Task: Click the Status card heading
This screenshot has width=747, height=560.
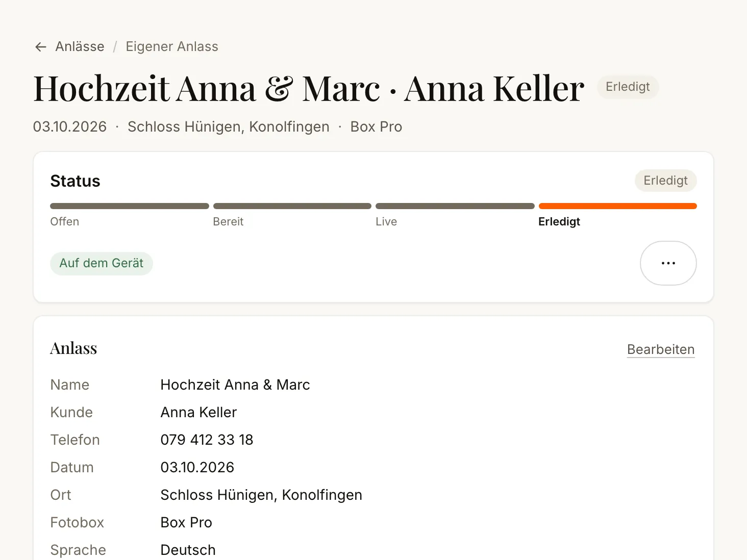Action: (75, 181)
